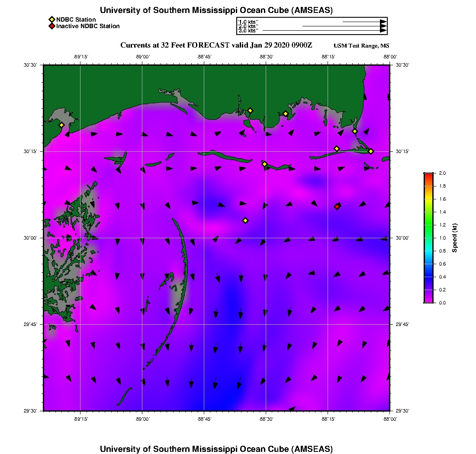
Task: Click the magenta bottom end of the speed colorbar
Action: click(428, 300)
